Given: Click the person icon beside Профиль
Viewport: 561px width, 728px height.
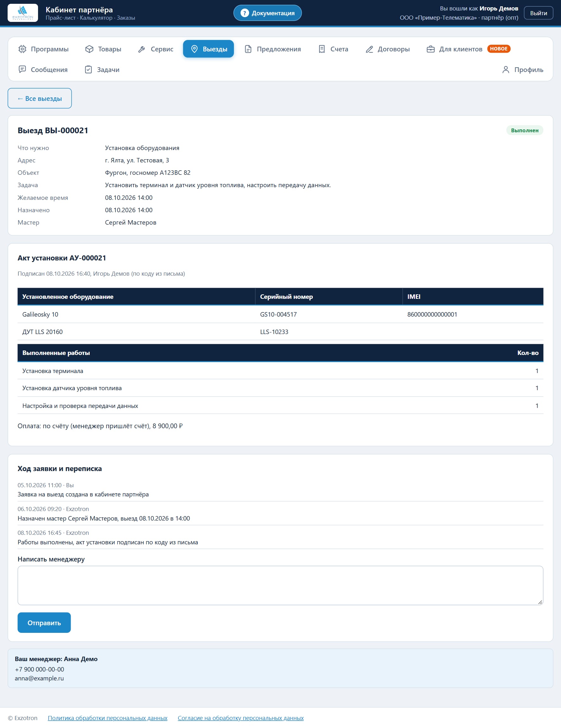Looking at the screenshot, I should tap(506, 69).
